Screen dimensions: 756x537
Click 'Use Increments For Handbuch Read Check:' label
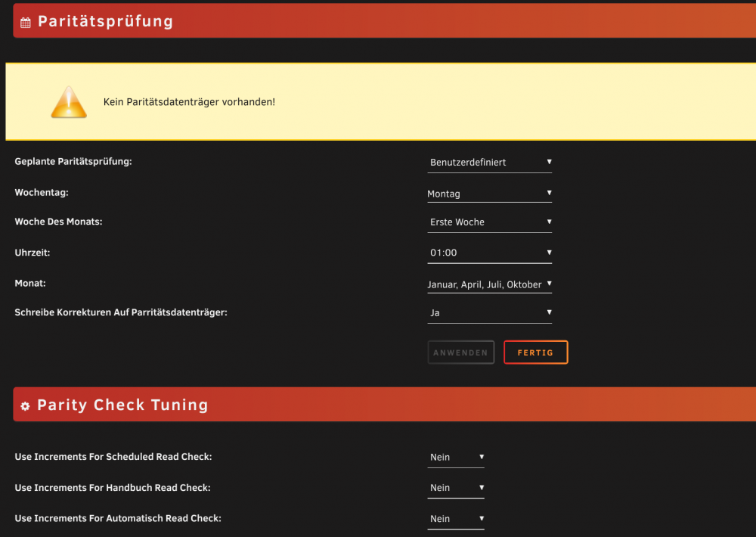[113, 488]
